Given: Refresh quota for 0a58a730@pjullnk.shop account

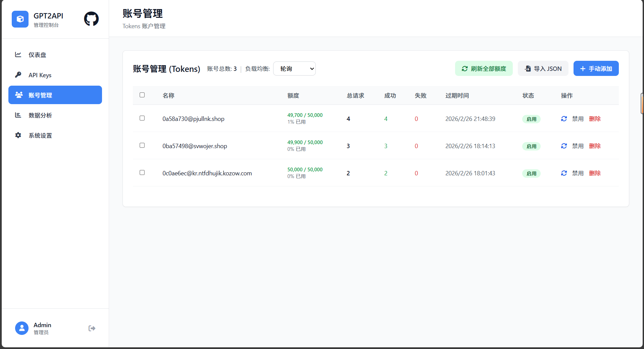Looking at the screenshot, I should pyautogui.click(x=564, y=119).
